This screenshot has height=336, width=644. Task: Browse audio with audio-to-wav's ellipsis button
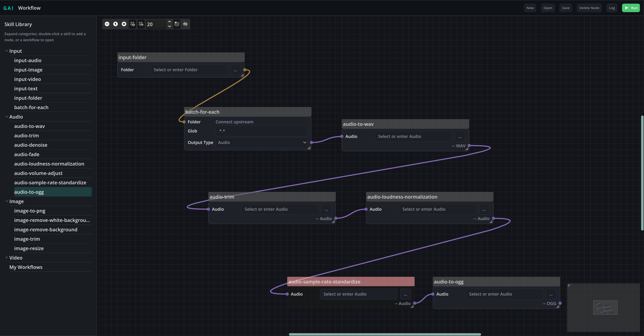[460, 136]
